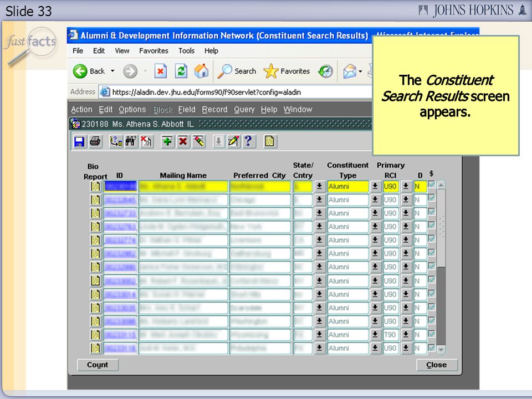Screen dimensions: 532x399
Task: Click the Field menu in the form menu bar
Action: pos(187,110)
